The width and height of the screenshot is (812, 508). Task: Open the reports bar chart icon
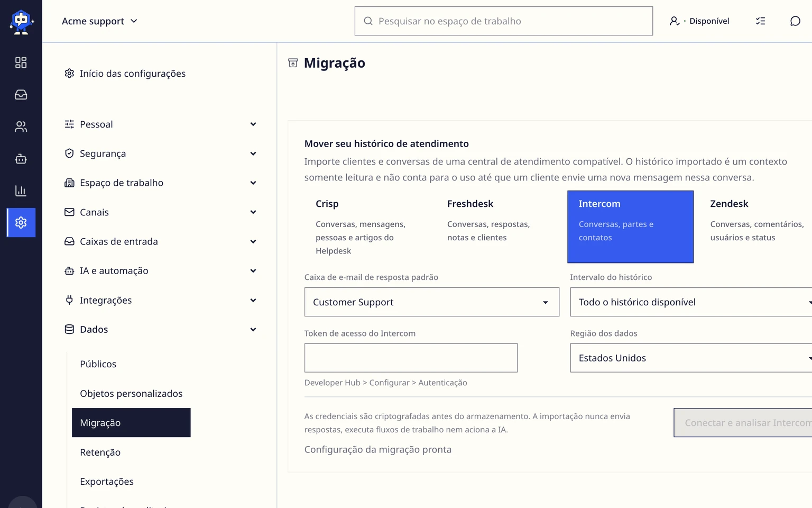[21, 190]
